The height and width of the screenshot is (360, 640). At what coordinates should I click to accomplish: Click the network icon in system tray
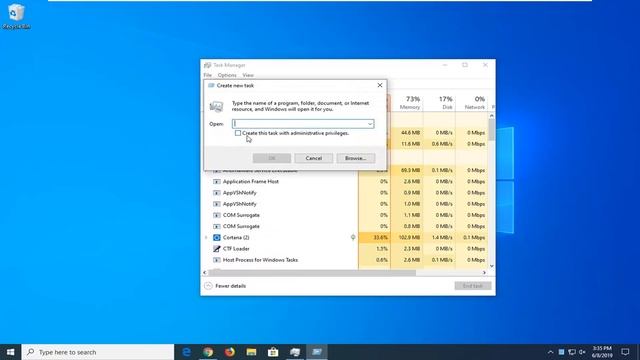point(572,352)
